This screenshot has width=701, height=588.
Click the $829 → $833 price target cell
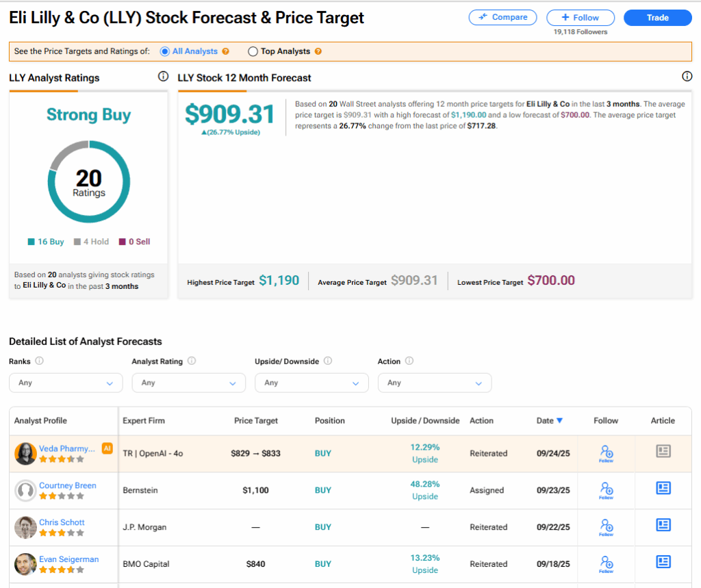[x=256, y=453]
